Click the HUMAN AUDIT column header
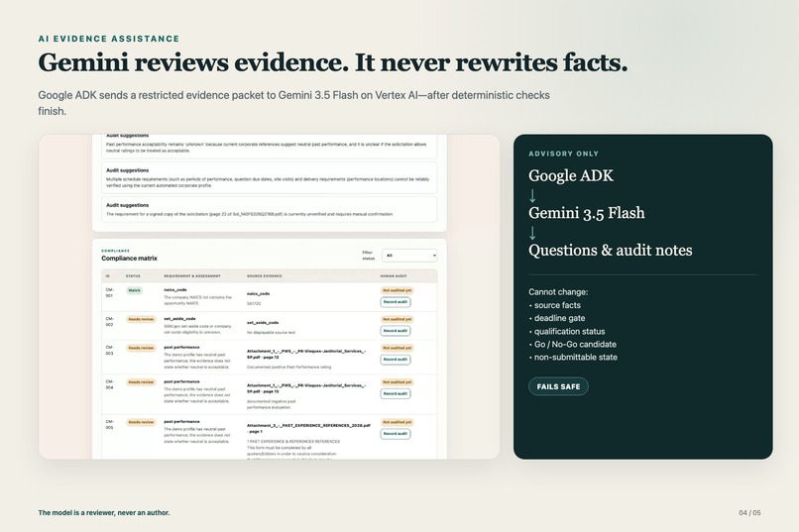The image size is (799, 532). [394, 276]
